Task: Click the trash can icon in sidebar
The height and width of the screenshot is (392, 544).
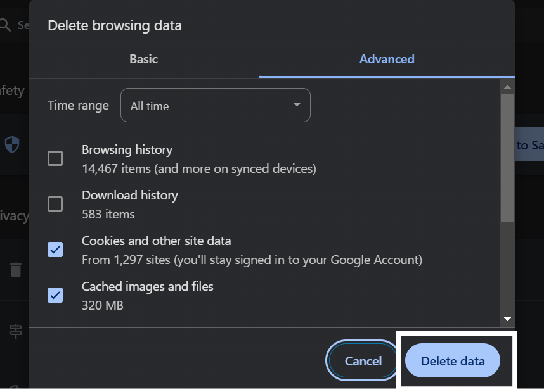Action: coord(16,270)
